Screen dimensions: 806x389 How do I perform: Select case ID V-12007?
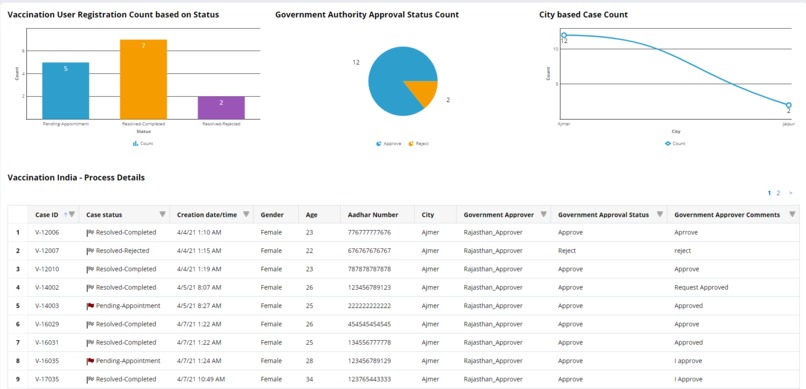(x=47, y=251)
